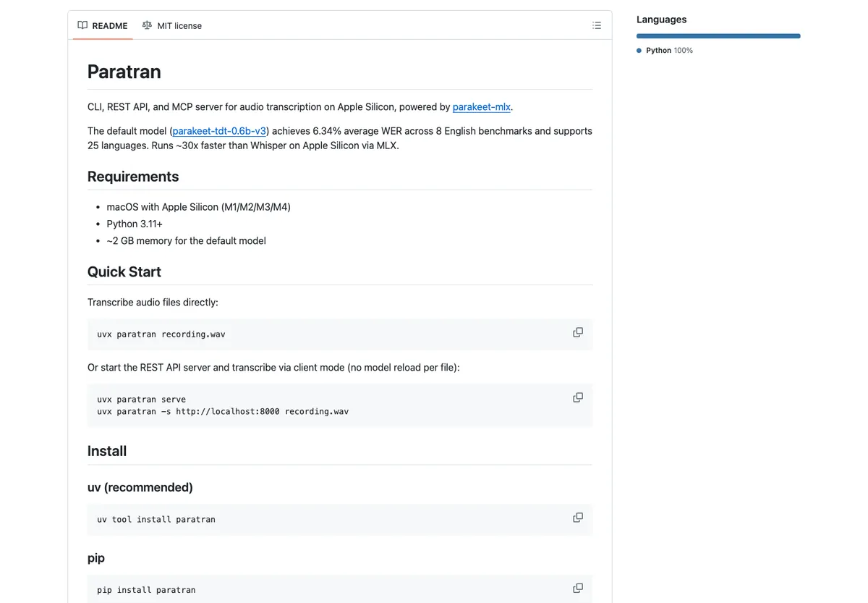Click the Python 100% language entry

pos(665,51)
